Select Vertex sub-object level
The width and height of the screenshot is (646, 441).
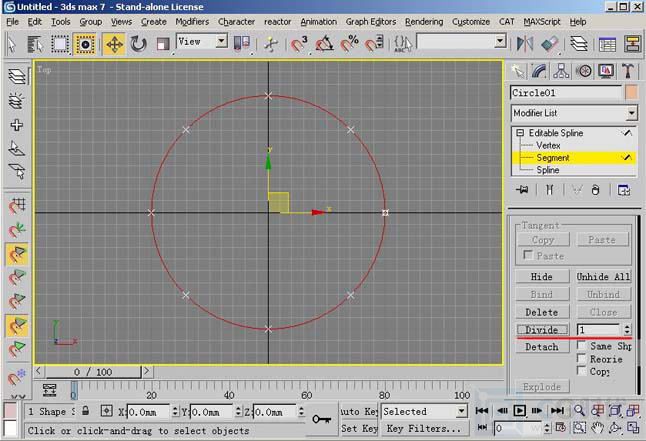[548, 145]
